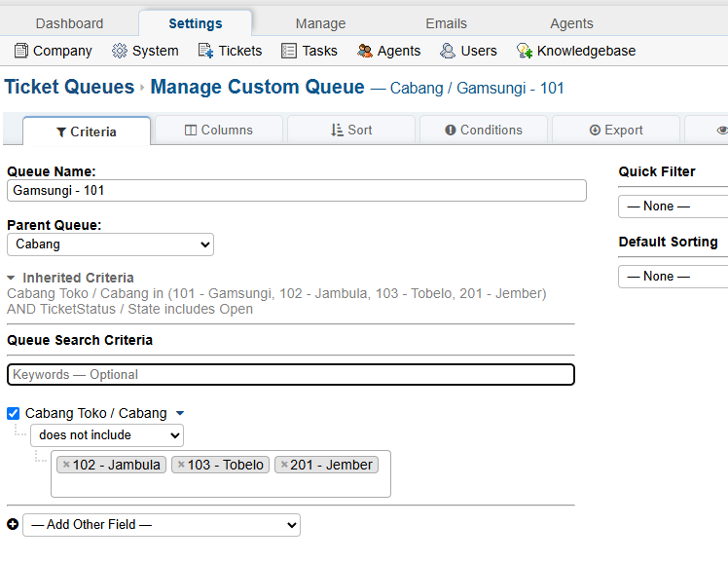Open the Quick Filter dropdown
This screenshot has width=728, height=563.
pyautogui.click(x=673, y=206)
